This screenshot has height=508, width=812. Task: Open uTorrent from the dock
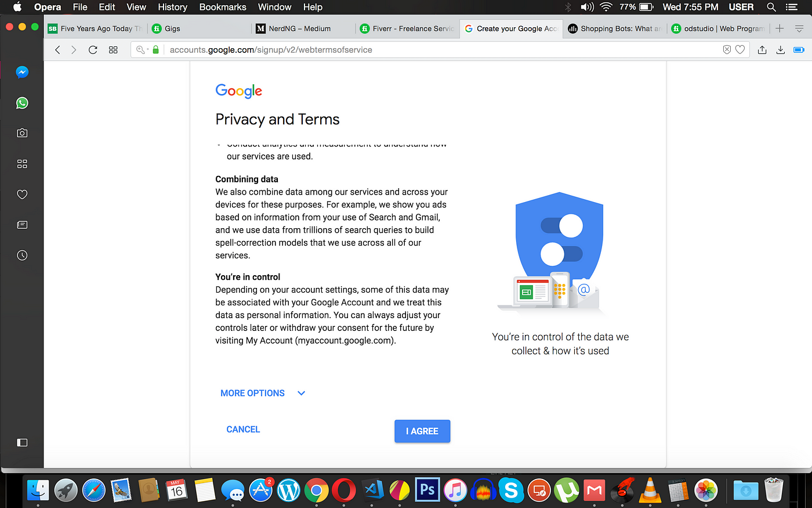[567, 491]
